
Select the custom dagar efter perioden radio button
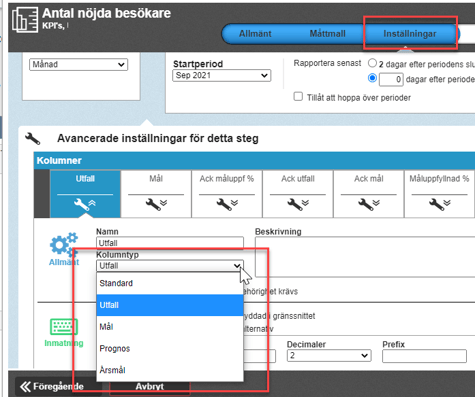pos(372,78)
